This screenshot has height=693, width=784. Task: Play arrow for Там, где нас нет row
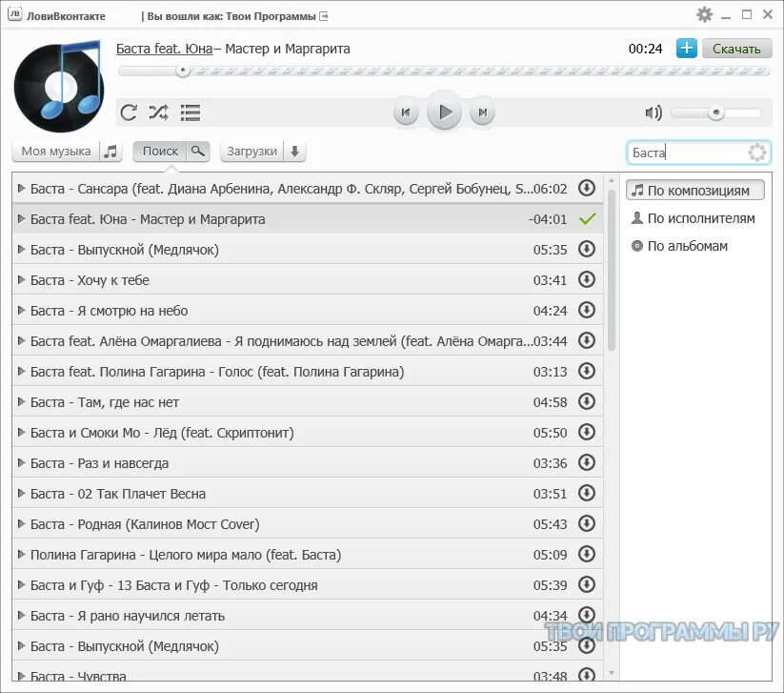click(x=21, y=402)
